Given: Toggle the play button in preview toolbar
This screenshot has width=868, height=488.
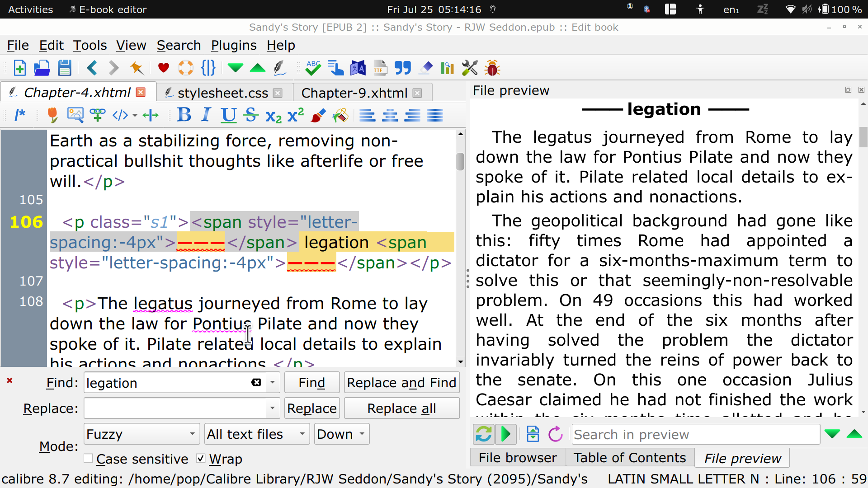Looking at the screenshot, I should pyautogui.click(x=506, y=434).
